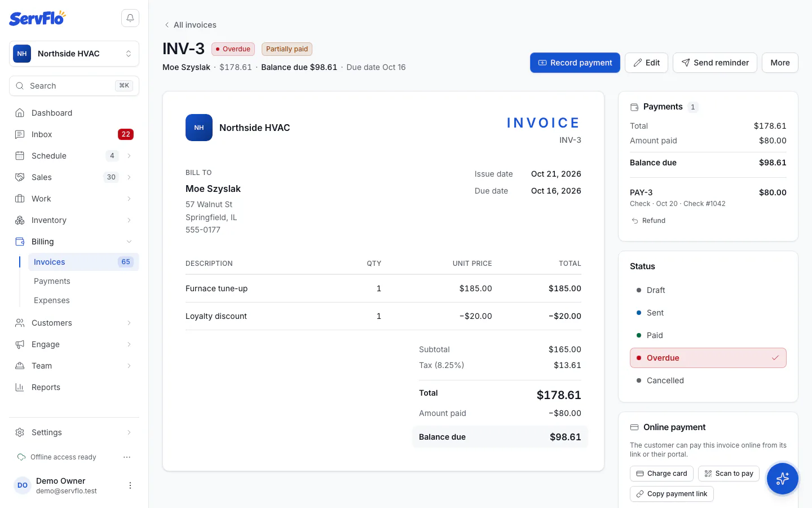Collapse the Billing section
Viewport: 812px width, 508px height.
(x=129, y=242)
